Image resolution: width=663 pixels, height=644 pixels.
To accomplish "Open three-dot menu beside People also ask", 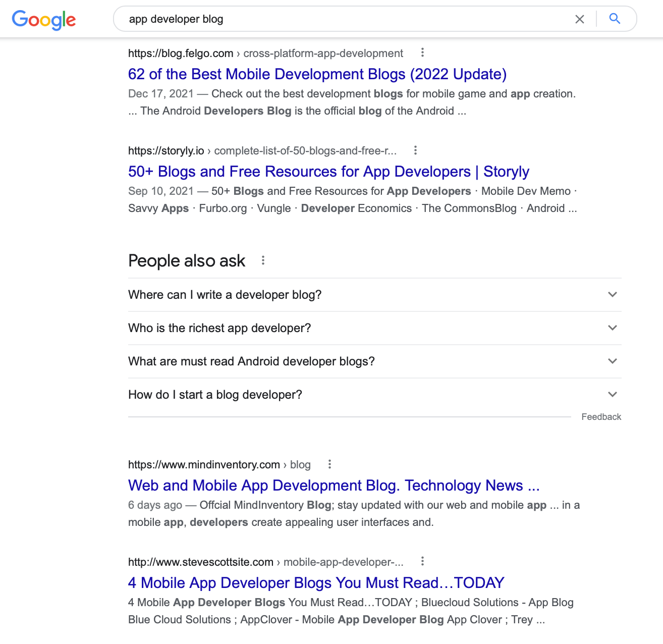I will [x=263, y=260].
